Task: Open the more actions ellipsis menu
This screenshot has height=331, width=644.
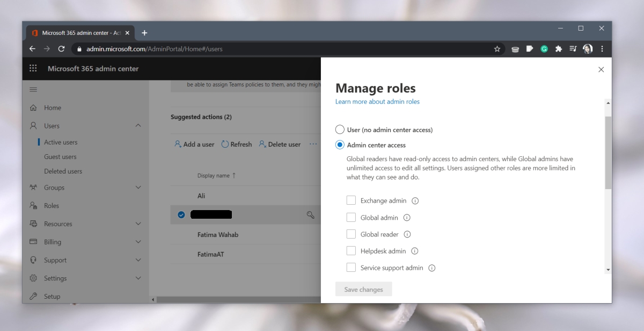Action: pos(313,145)
